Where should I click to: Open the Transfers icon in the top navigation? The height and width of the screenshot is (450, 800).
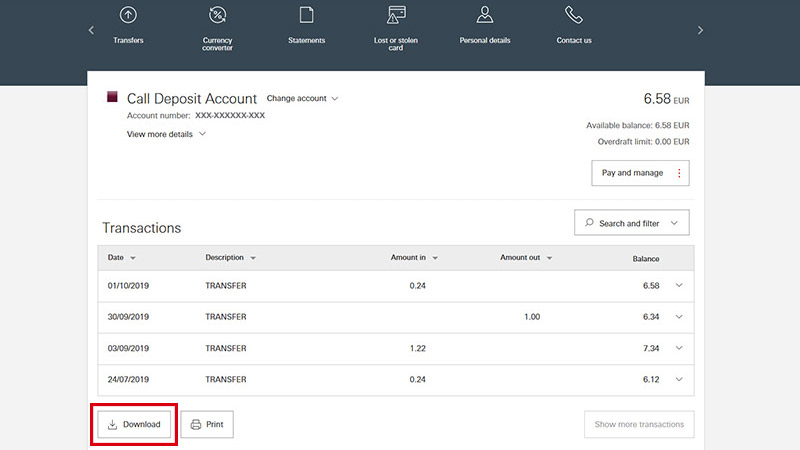(x=128, y=15)
